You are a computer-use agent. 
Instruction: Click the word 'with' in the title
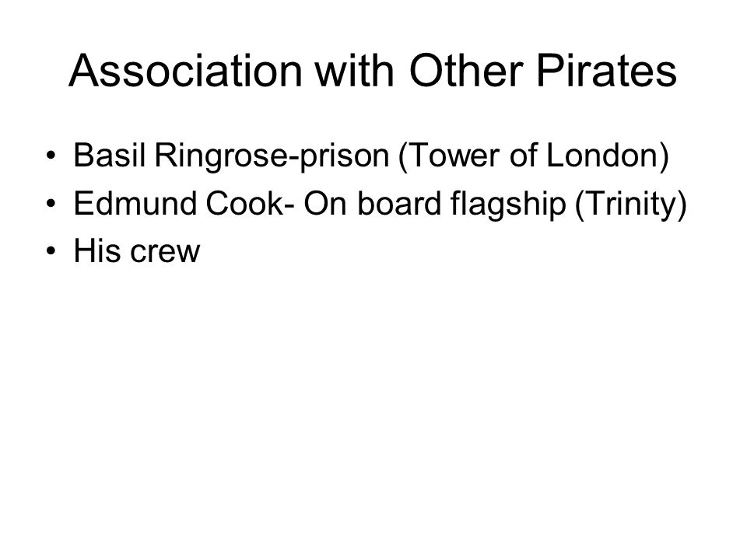[x=355, y=71]
